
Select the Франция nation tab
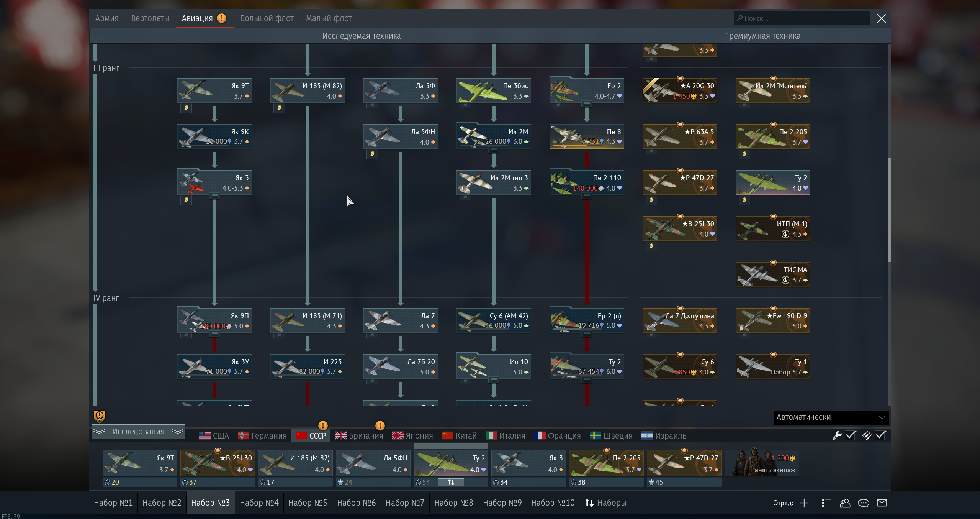coord(558,436)
